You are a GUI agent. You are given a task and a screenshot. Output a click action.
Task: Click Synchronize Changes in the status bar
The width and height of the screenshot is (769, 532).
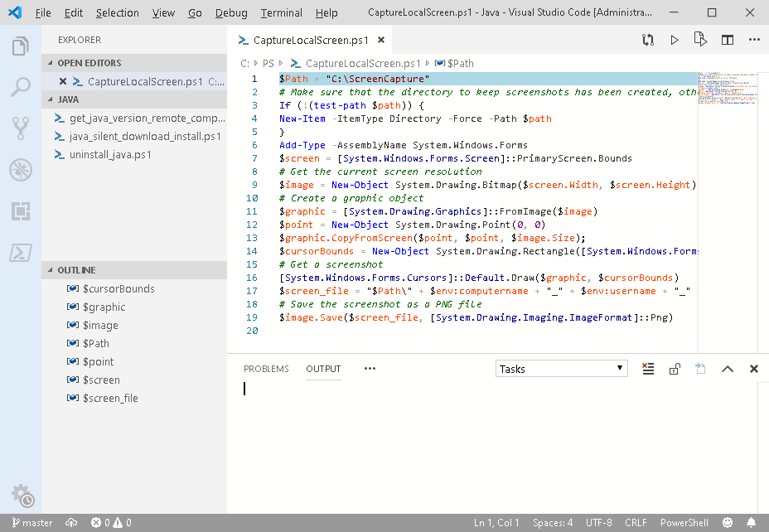click(71, 523)
